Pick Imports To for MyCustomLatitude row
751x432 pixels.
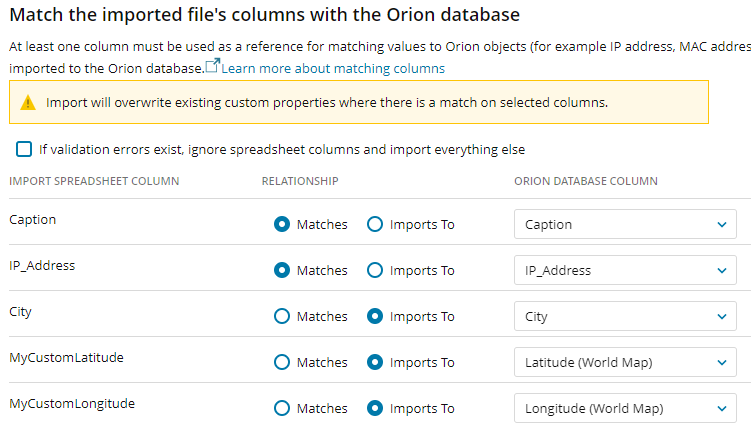(x=375, y=362)
